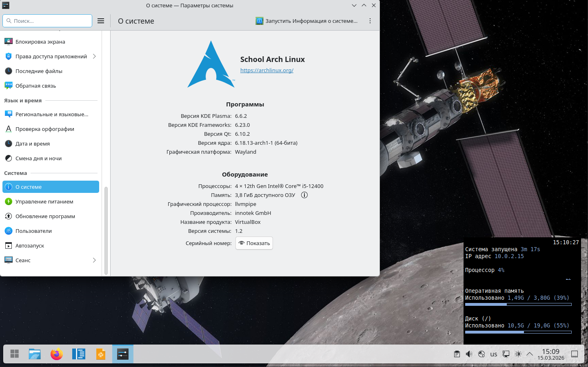Open Управление питанием settings
This screenshot has width=588, height=367.
pos(51,201)
